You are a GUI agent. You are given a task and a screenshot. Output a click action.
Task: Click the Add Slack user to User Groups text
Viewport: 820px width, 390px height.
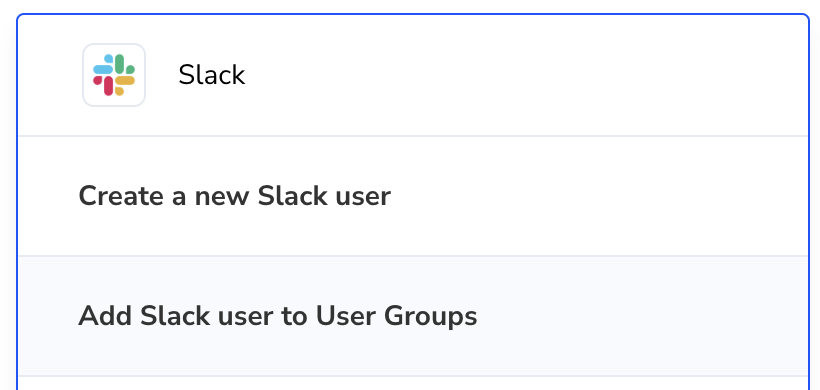[278, 316]
